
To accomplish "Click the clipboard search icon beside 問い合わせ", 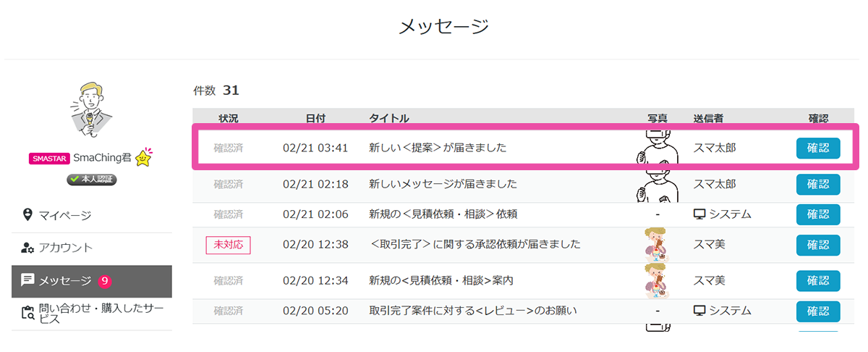I will [x=28, y=313].
